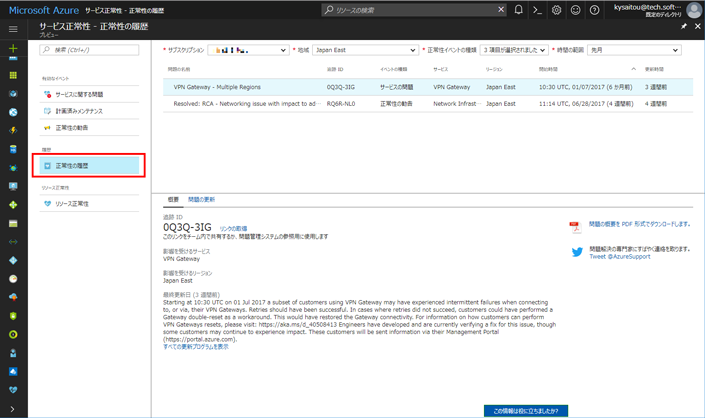Open the Service Health heart icon in rail

pyautogui.click(x=13, y=390)
